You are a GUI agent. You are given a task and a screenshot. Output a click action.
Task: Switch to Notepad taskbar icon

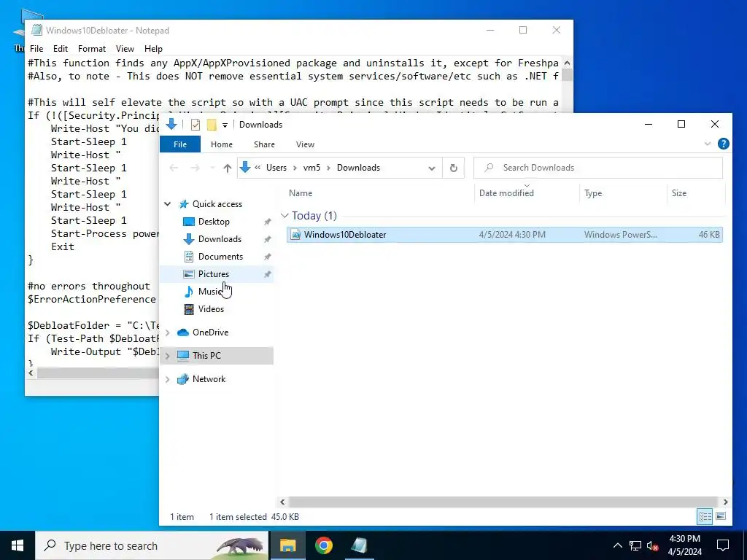(359, 545)
